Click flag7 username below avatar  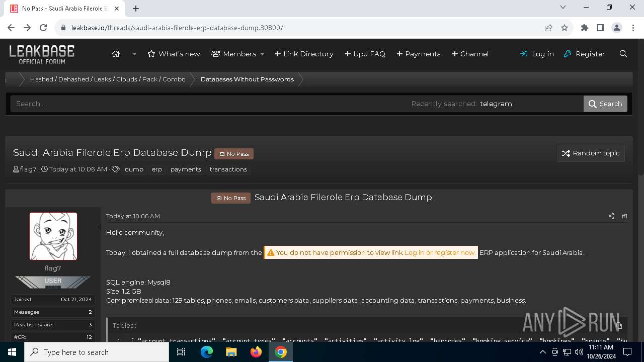click(x=53, y=268)
